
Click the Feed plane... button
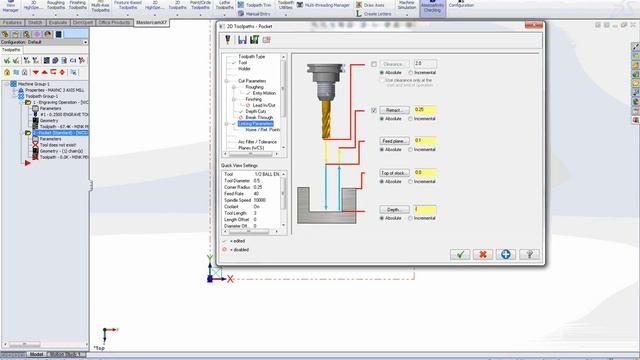pyautogui.click(x=394, y=141)
